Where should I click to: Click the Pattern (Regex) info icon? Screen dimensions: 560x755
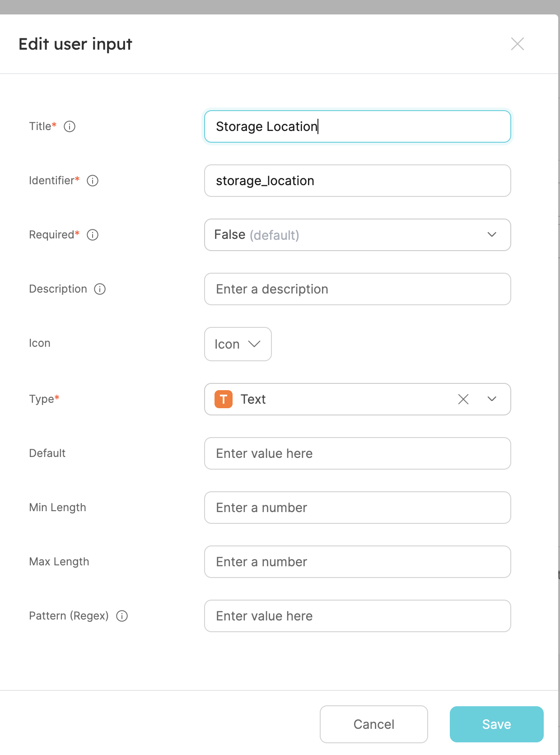pyautogui.click(x=122, y=616)
